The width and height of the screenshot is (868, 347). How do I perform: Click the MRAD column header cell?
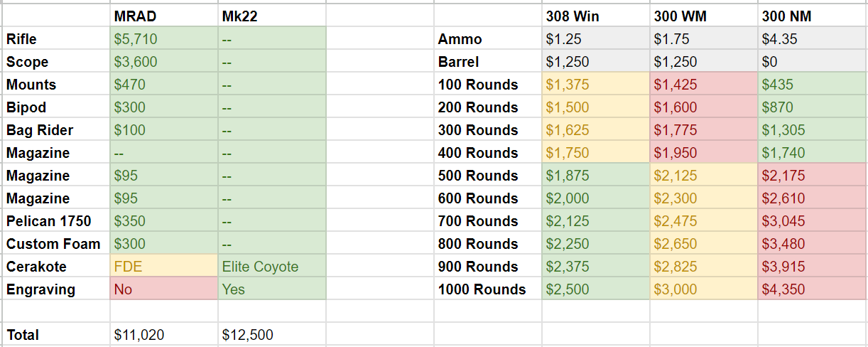click(164, 16)
